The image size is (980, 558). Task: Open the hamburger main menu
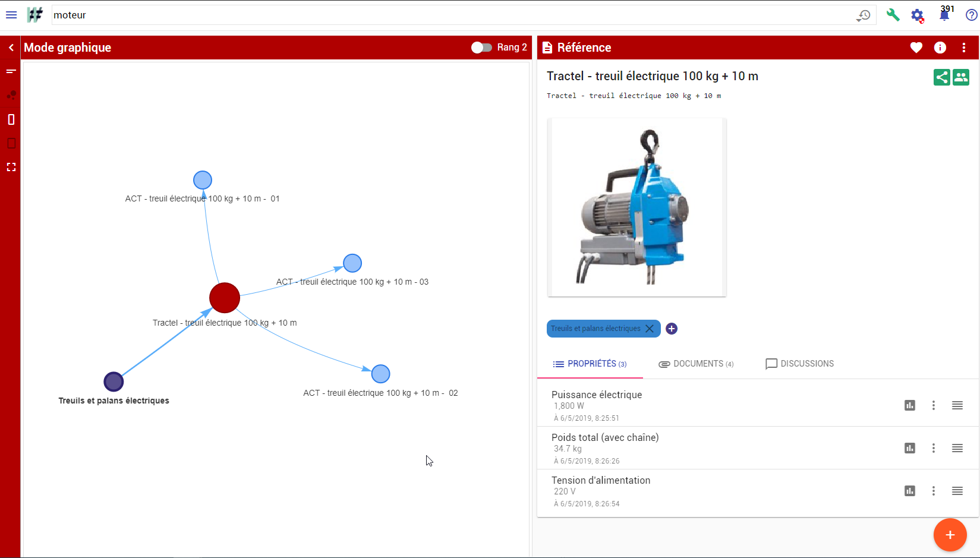coord(11,15)
